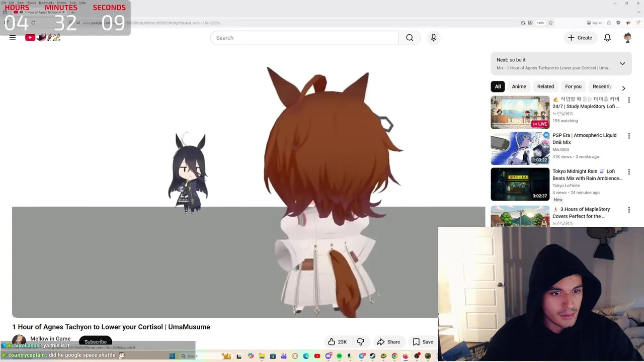This screenshot has height=362, width=644.
Task: Click the live MapleStory Lofi thumbnail
Action: click(x=520, y=112)
